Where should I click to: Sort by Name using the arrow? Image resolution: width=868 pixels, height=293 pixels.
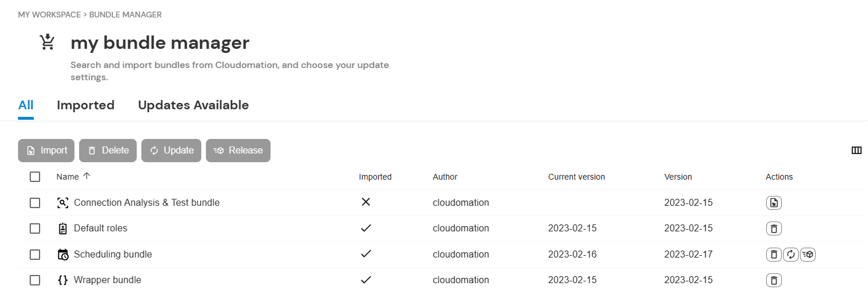pos(87,176)
